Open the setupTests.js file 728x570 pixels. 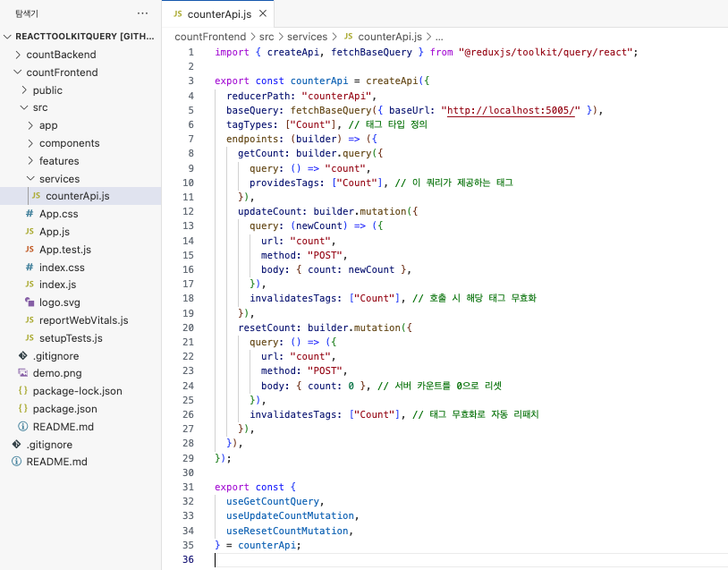[x=71, y=338]
